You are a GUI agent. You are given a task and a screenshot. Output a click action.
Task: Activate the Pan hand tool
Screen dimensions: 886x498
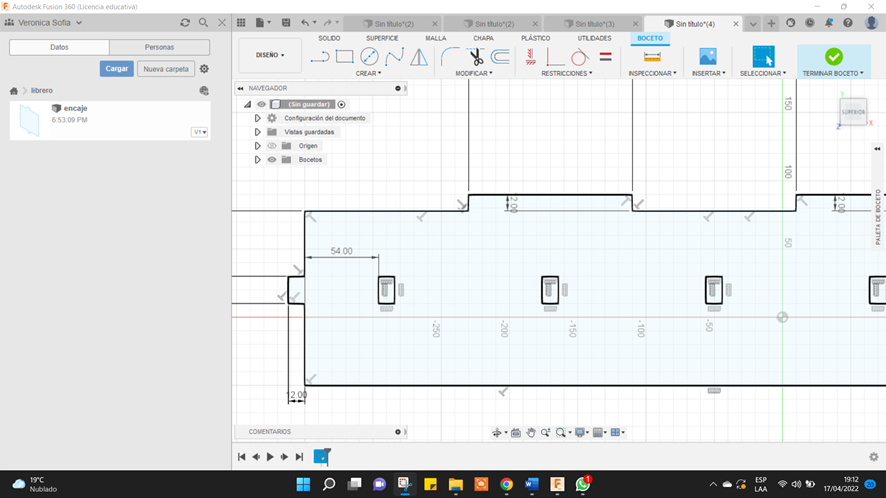[x=532, y=432]
